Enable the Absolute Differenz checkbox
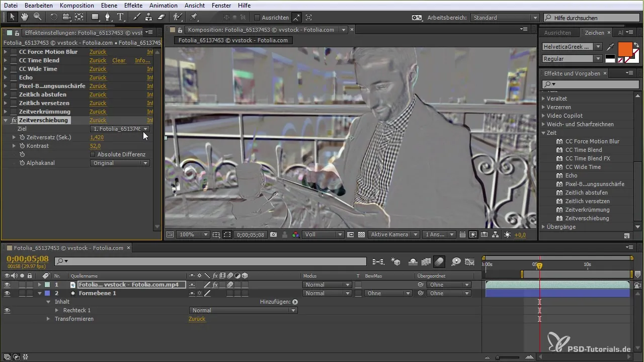The width and height of the screenshot is (644, 362). coord(93,154)
